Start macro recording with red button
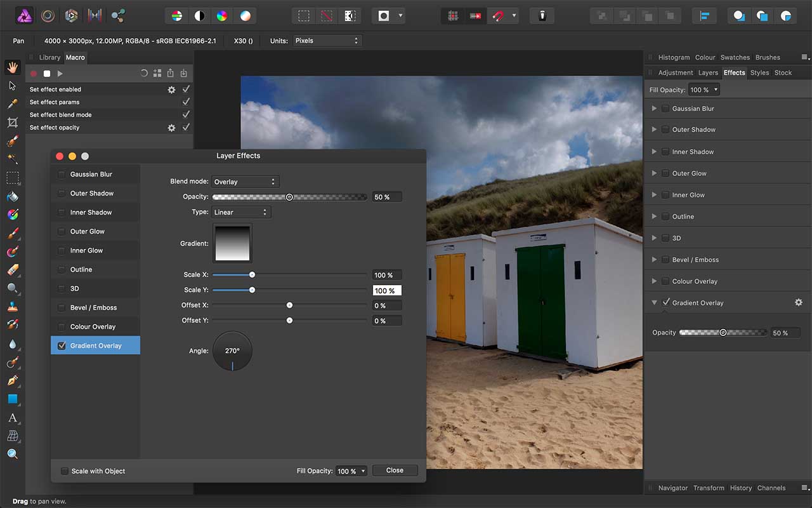The image size is (812, 508). coord(34,74)
